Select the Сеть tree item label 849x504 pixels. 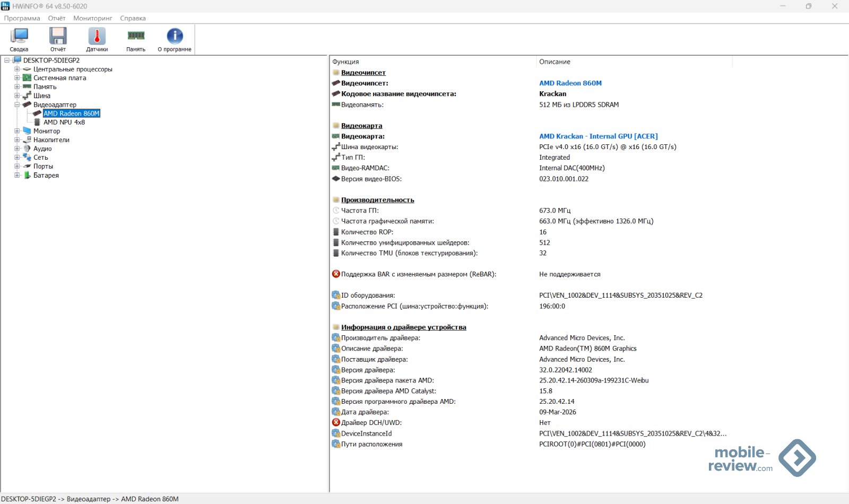(41, 158)
